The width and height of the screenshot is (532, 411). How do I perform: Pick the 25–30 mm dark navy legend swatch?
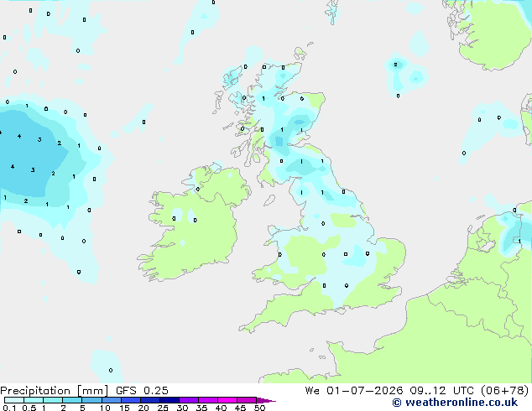coord(170,400)
